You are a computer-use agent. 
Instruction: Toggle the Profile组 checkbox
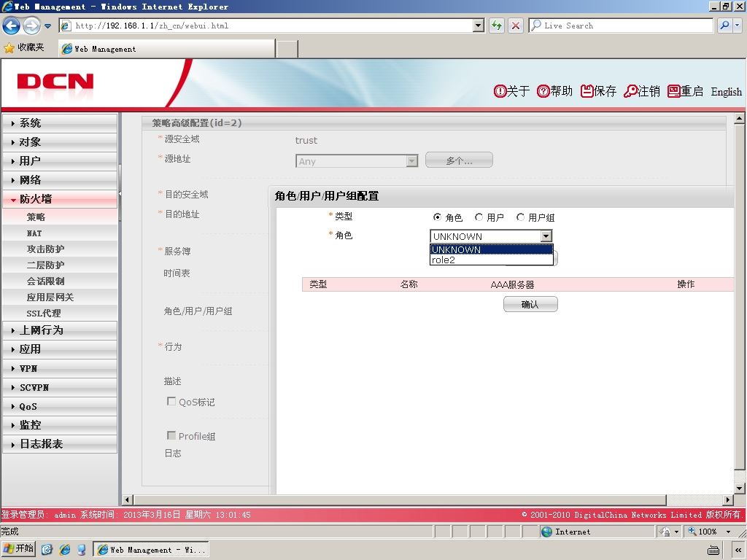tap(171, 435)
